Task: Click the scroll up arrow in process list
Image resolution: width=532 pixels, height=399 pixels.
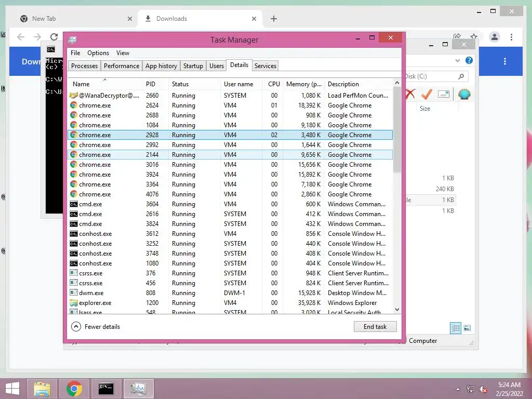Action: 397,83
